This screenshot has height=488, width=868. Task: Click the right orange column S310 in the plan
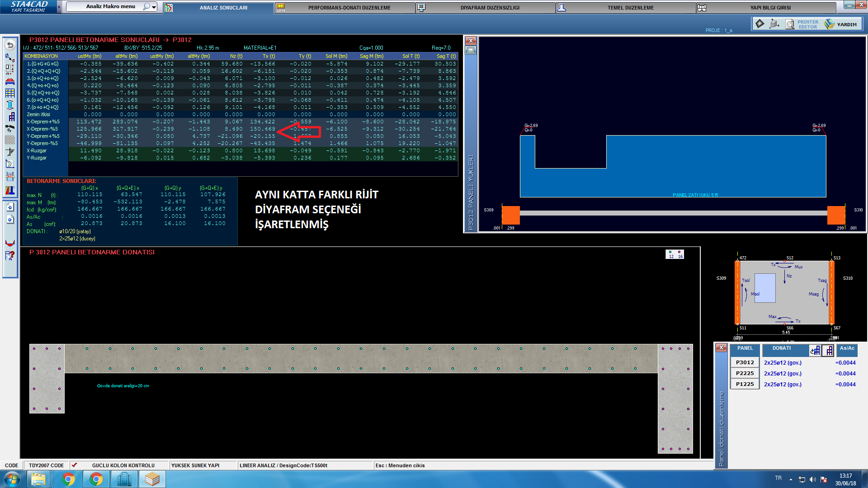point(836,215)
